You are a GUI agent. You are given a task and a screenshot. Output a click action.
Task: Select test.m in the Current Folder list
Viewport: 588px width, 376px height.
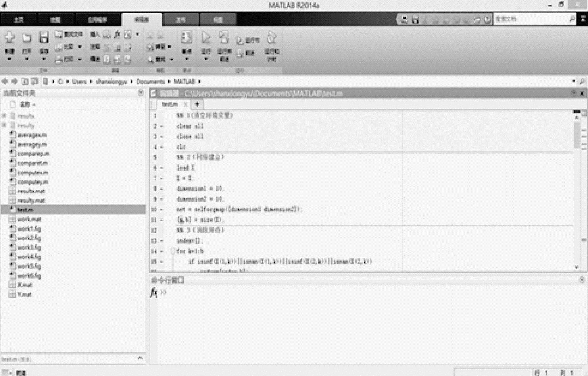point(74,210)
